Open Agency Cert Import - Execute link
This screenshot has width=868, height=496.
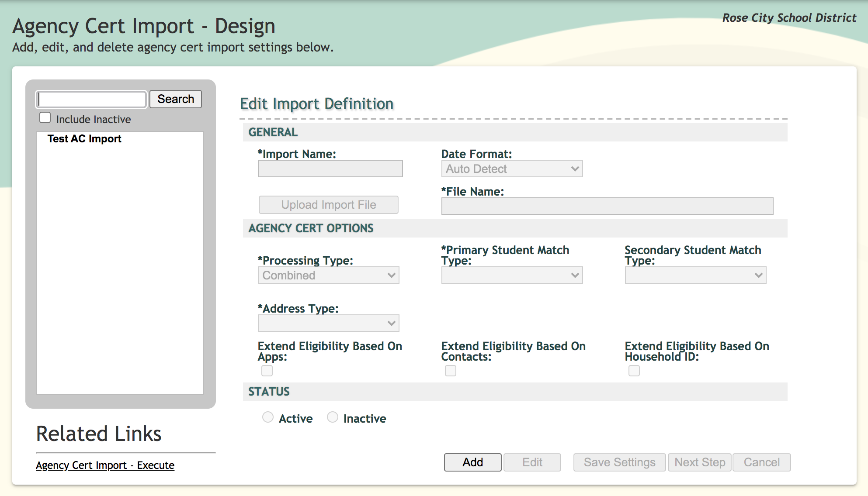105,465
